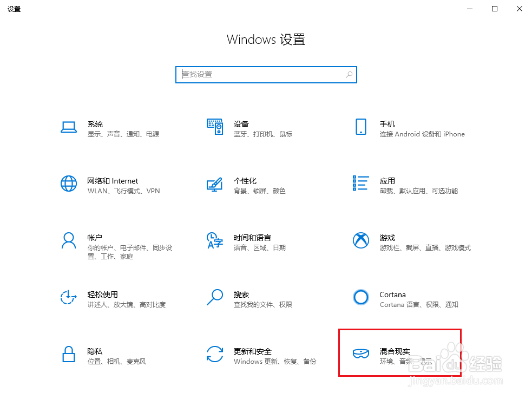Screen dimensions: 532x399
Task: Go to 网络和 Internet settings
Action: coord(113,181)
